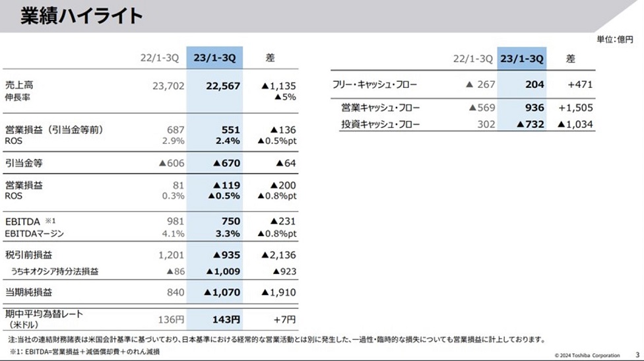Select the 22,567 sales value
Image resolution: width=644 pixels, height=361 pixels.
click(223, 85)
